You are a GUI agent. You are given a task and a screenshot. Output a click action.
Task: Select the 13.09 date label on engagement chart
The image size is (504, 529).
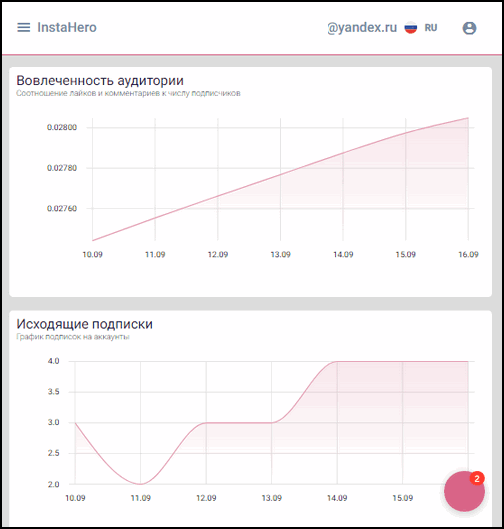280,254
